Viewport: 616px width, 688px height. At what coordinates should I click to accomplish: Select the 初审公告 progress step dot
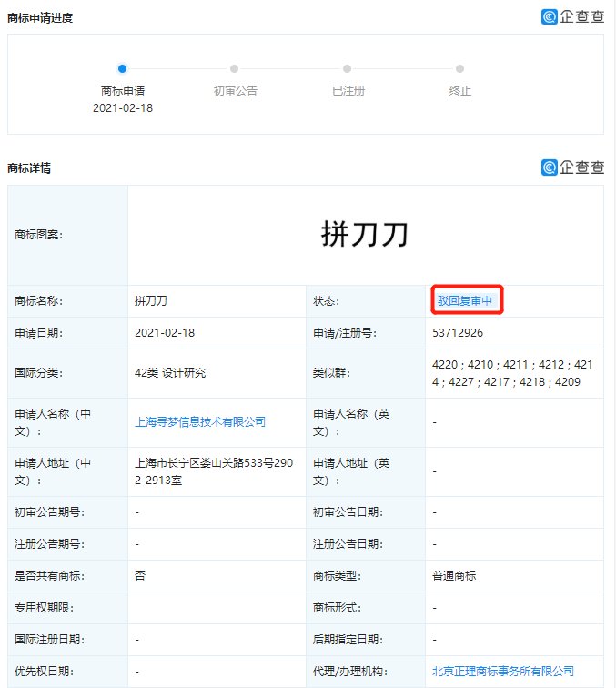click(234, 68)
